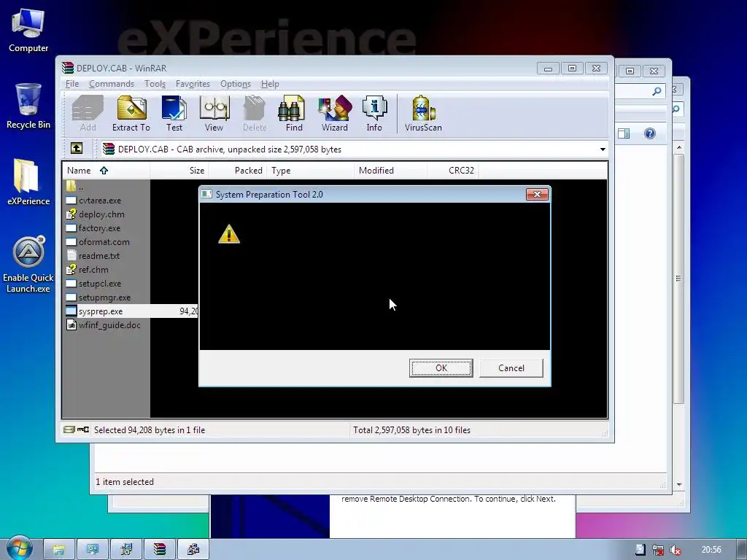The height and width of the screenshot is (560, 747).
Task: Select oformat.com in file list
Action: (104, 242)
